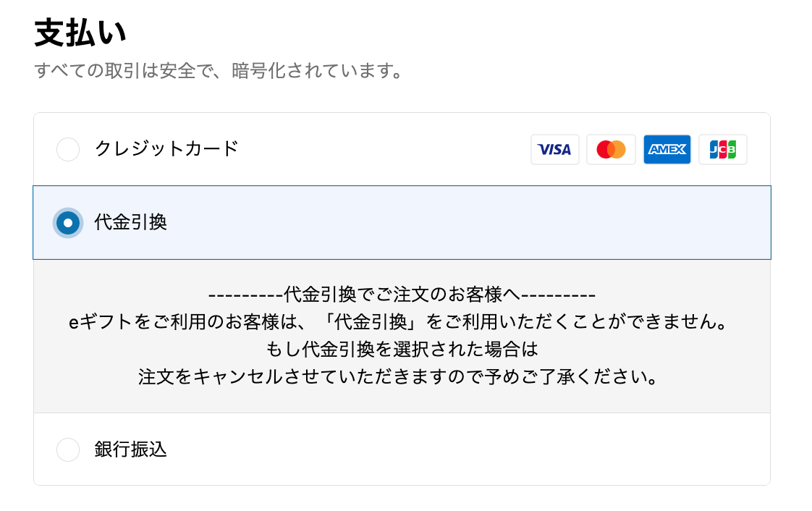Click empty space in the クレジットカード row
This screenshot has height=511, width=812.
coord(384,150)
